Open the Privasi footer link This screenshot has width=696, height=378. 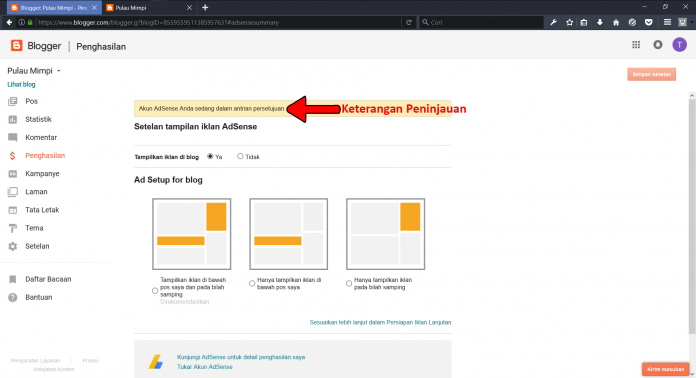[90, 361]
